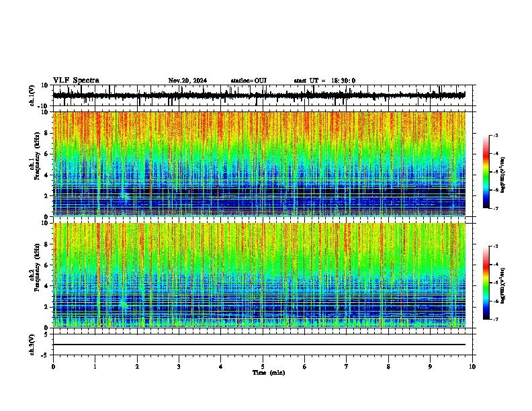The height and width of the screenshot is (411, 532).
Task: Click time axis tick label 0
Action: 53,367
